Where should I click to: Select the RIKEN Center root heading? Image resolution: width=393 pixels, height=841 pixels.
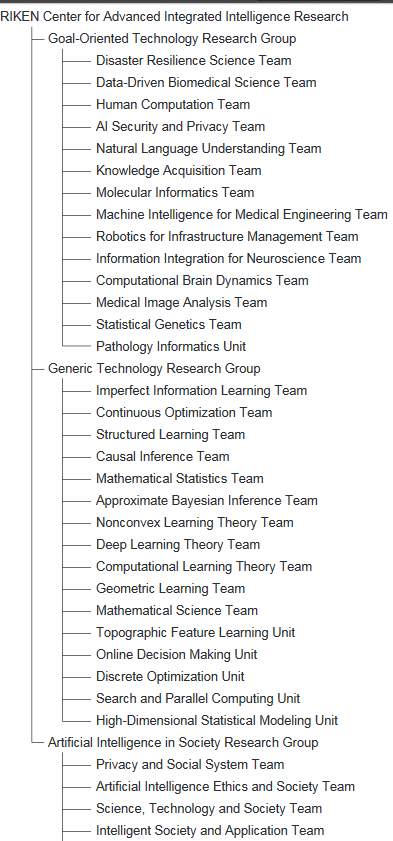(x=174, y=17)
